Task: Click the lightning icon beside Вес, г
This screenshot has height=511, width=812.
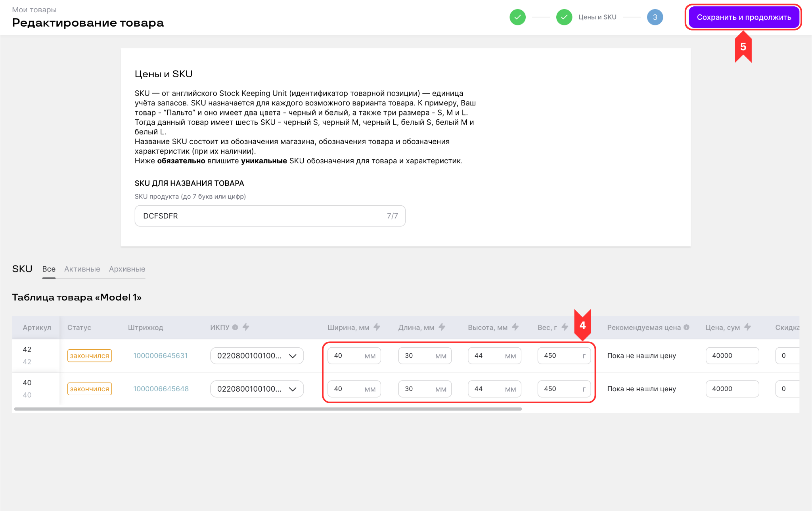Action: click(x=565, y=327)
